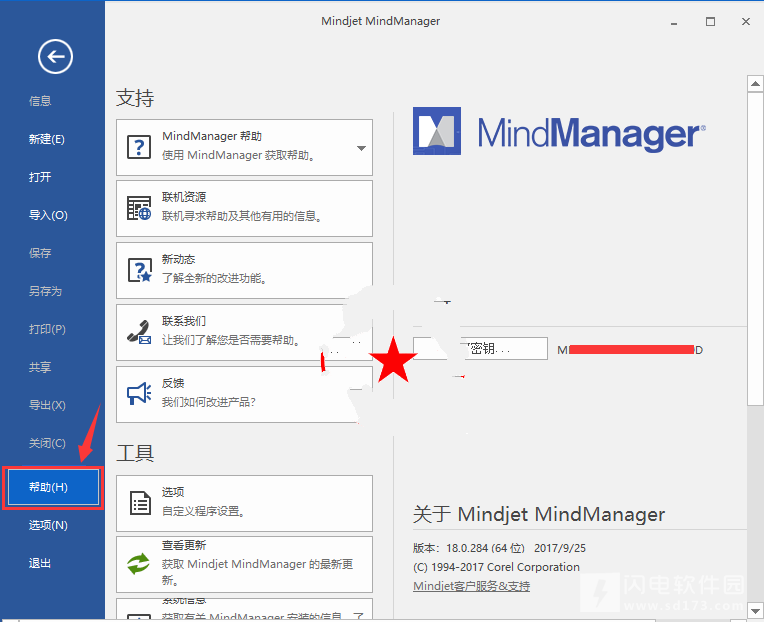Image resolution: width=764 pixels, height=622 pixels.
Task: Open the 反馈 card
Action: pyautogui.click(x=244, y=394)
